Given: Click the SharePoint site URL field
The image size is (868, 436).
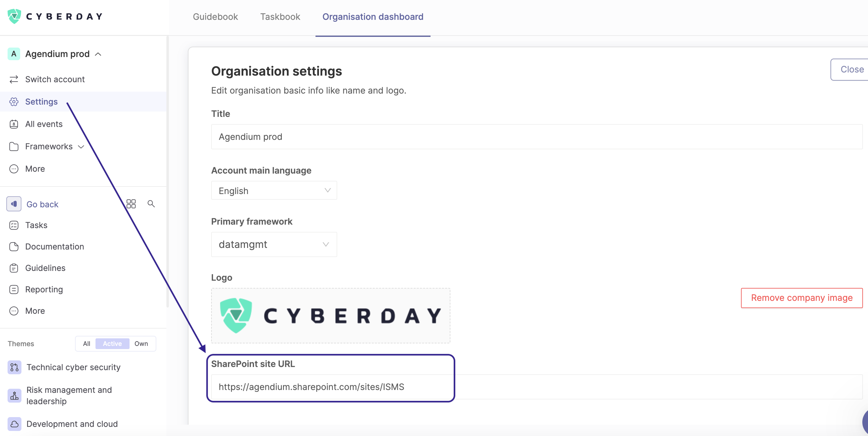Looking at the screenshot, I should click(536, 387).
